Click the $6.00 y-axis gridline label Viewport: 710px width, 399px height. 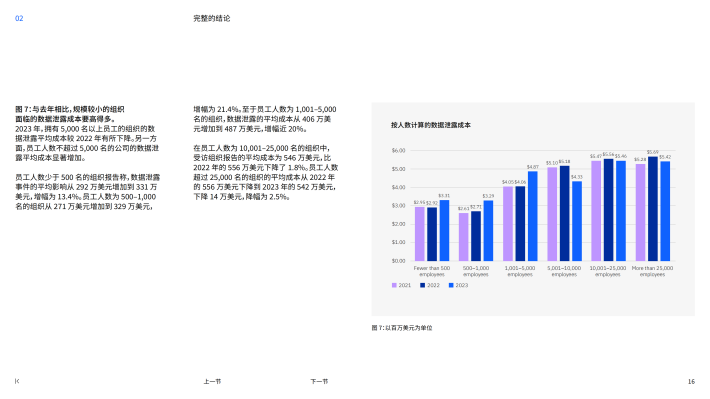[398, 150]
